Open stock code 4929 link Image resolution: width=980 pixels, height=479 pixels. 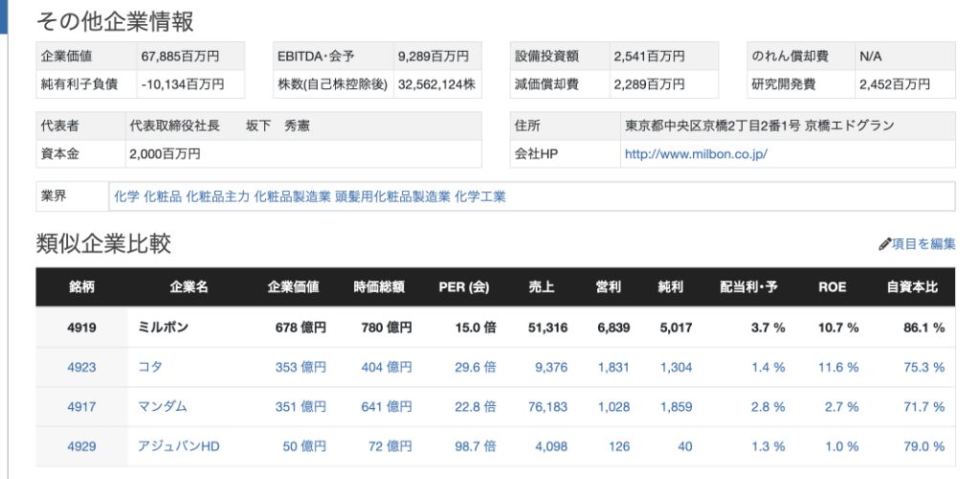[82, 446]
